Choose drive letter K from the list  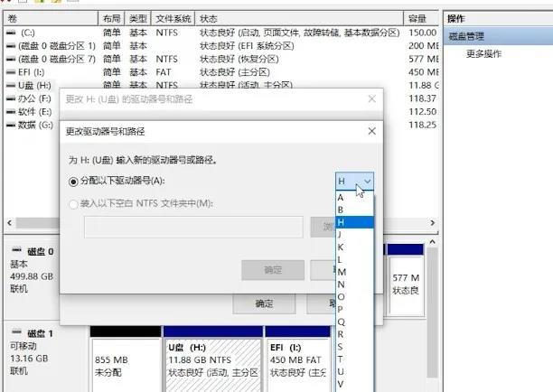click(x=341, y=247)
